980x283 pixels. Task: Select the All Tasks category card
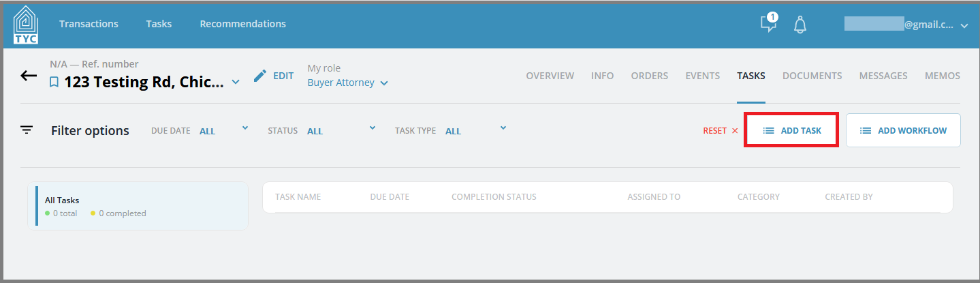[138, 206]
